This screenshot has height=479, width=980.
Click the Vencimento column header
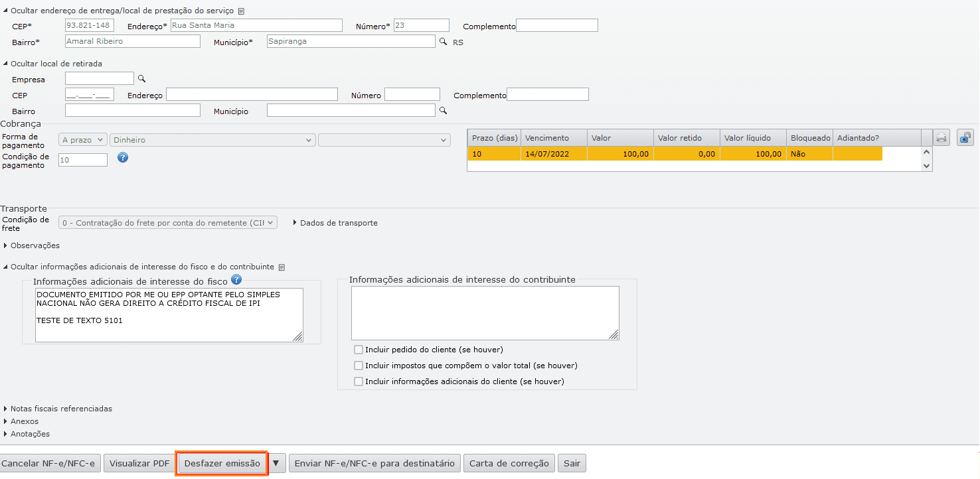tap(554, 138)
